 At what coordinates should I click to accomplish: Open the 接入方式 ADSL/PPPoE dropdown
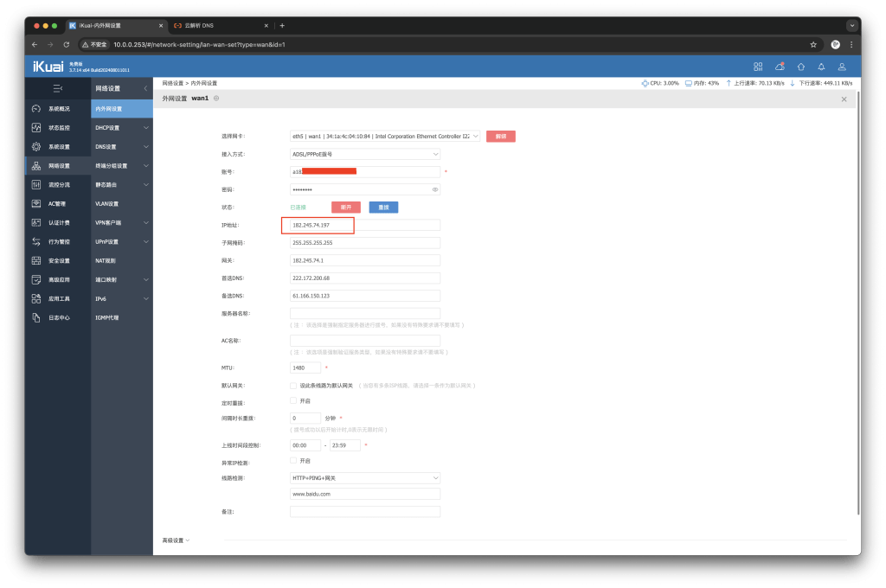click(x=365, y=154)
